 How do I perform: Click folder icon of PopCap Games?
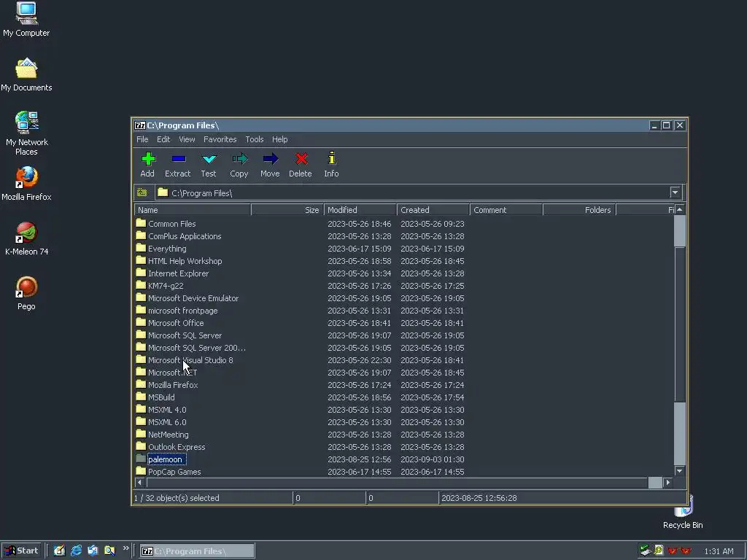pos(141,471)
